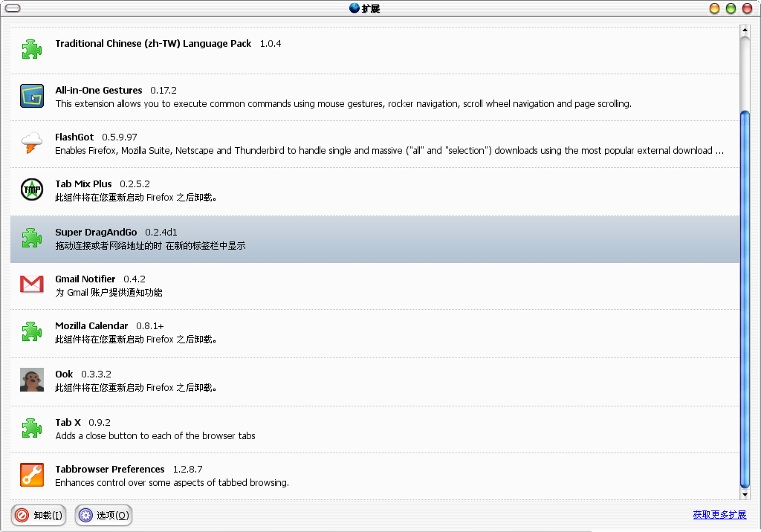Open the 选项(O) options button

pyautogui.click(x=103, y=515)
